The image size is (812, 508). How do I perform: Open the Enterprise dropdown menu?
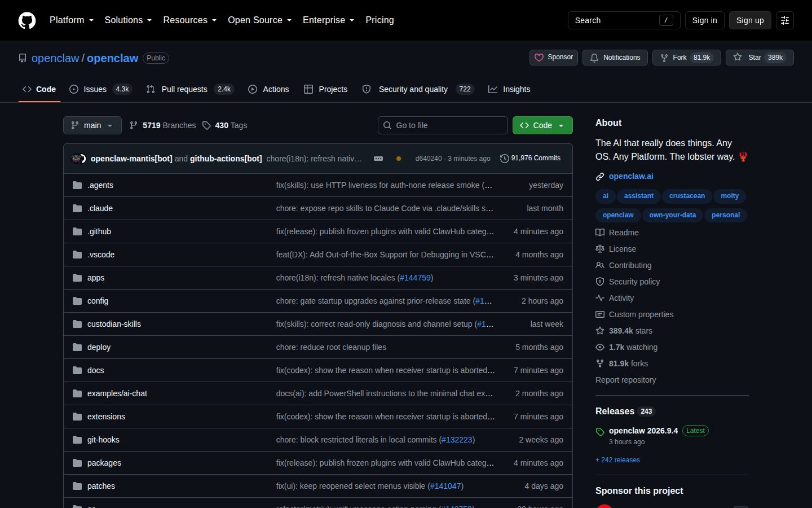pyautogui.click(x=328, y=20)
